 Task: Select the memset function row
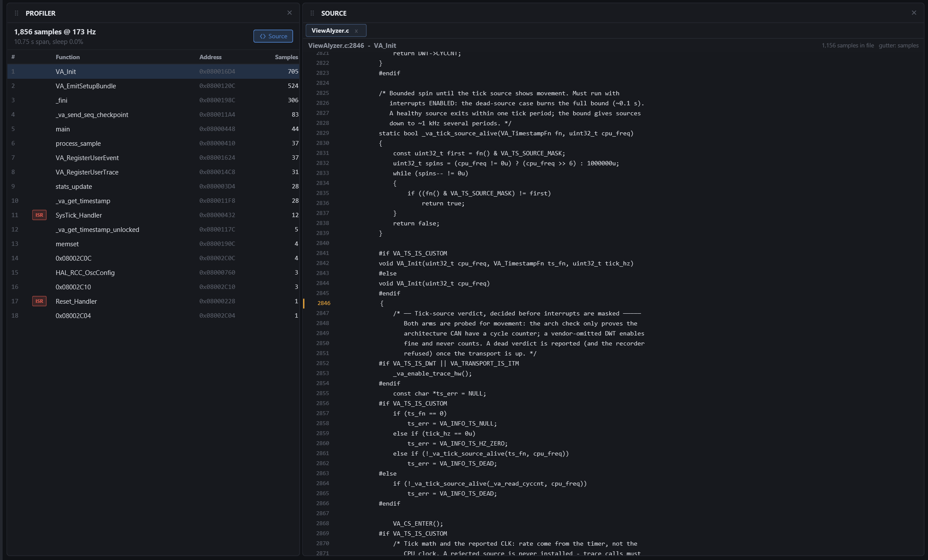153,244
